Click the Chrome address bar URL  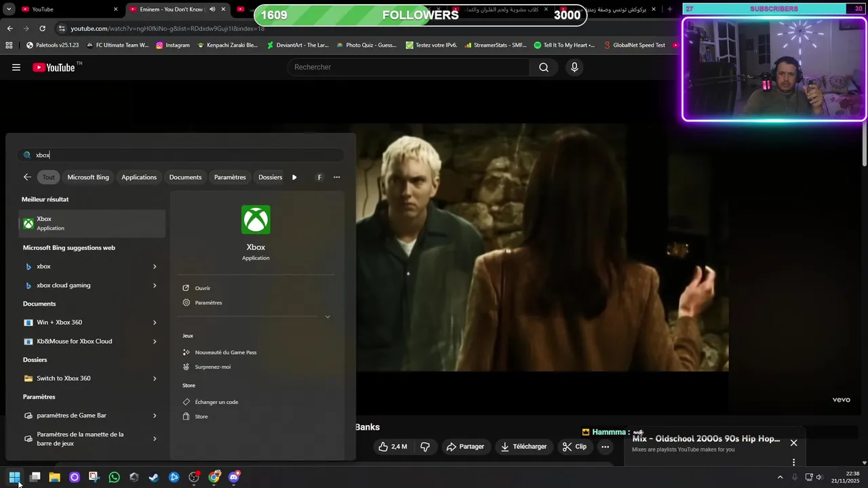tap(167, 28)
